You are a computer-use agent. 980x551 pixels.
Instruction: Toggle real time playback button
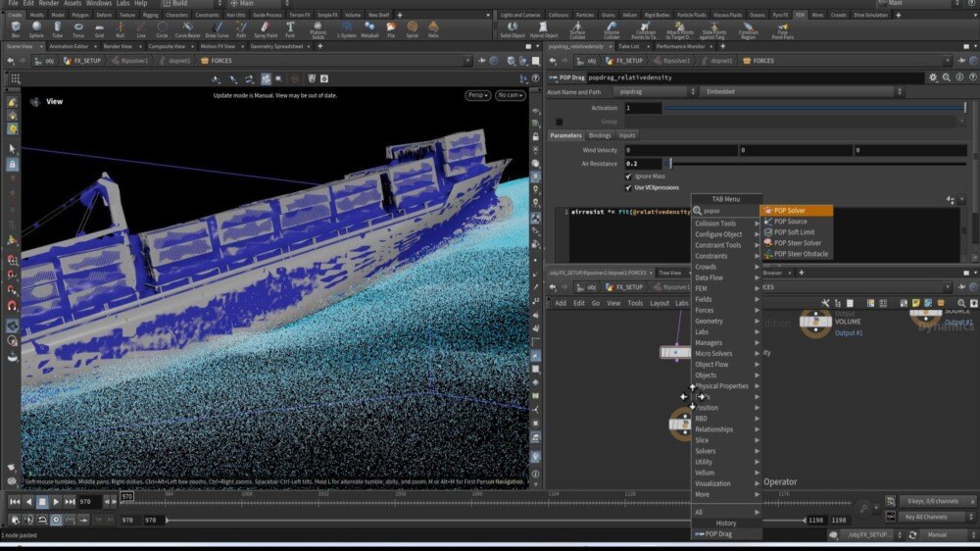coord(56,520)
